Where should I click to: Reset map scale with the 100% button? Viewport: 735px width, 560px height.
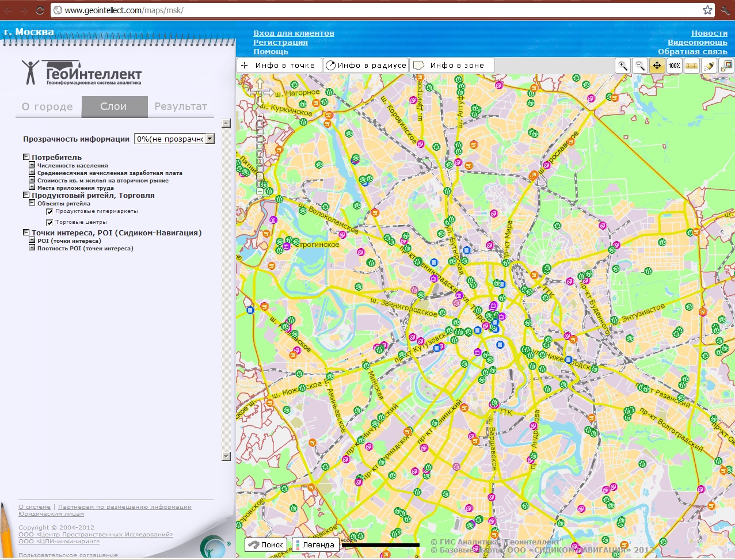(x=674, y=66)
